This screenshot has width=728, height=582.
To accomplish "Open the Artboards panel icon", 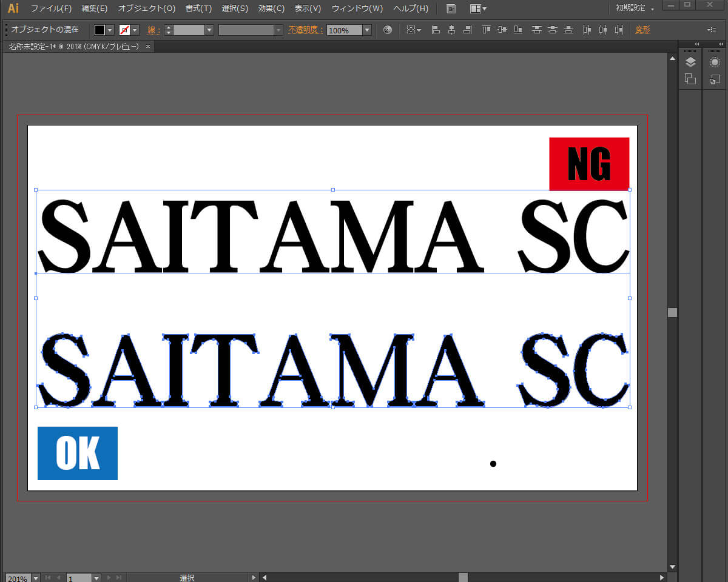I will click(x=690, y=79).
